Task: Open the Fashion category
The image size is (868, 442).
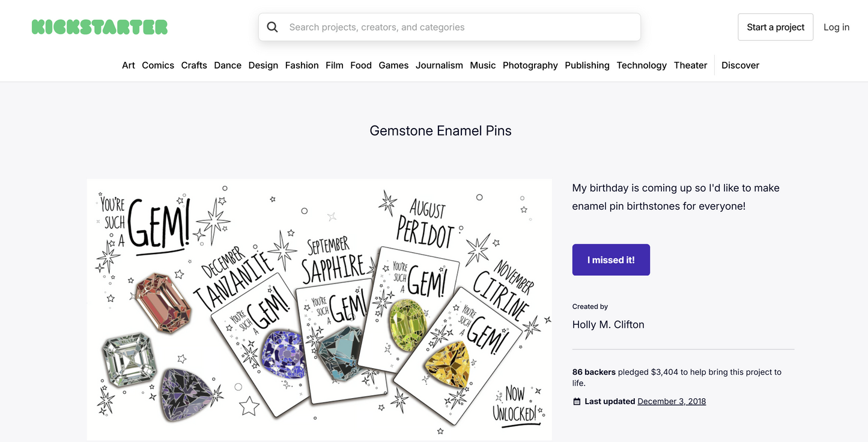Action: pyautogui.click(x=302, y=65)
